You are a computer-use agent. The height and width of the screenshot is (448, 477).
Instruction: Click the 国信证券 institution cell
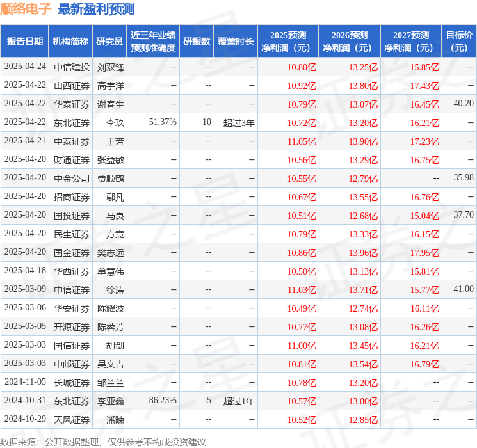[x=72, y=346]
